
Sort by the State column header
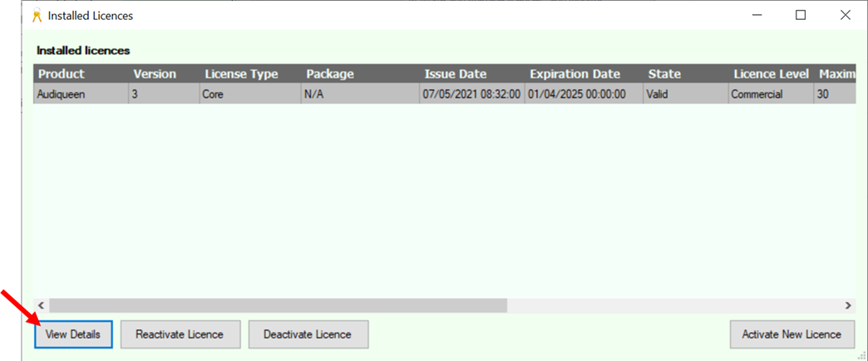[686, 74]
